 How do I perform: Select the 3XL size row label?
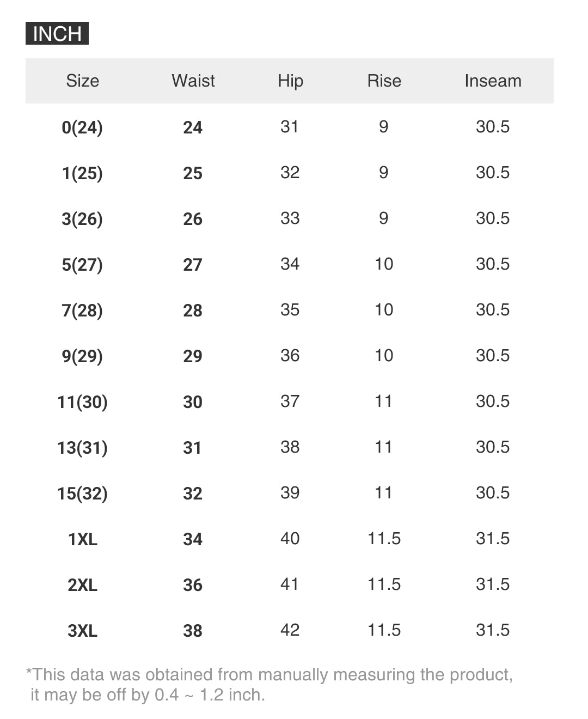pos(82,631)
